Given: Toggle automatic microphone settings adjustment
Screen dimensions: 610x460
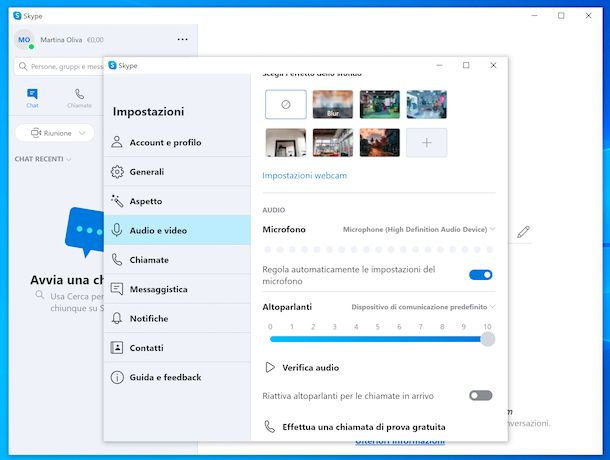Looking at the screenshot, I should [480, 275].
